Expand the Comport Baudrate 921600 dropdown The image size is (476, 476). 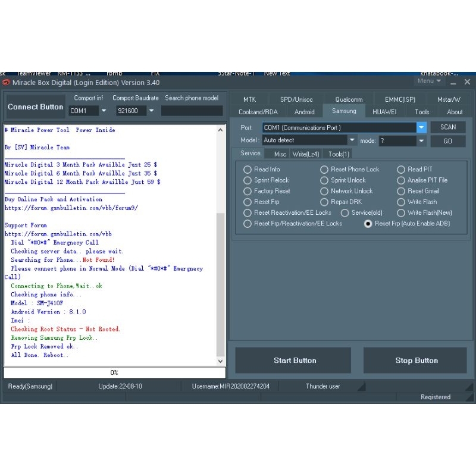pyautogui.click(x=151, y=111)
